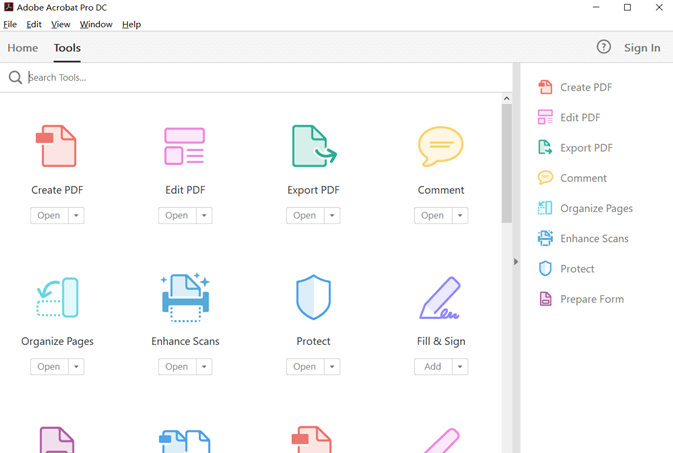Expand the dropdown arrow next to Create PDF Open

[76, 216]
